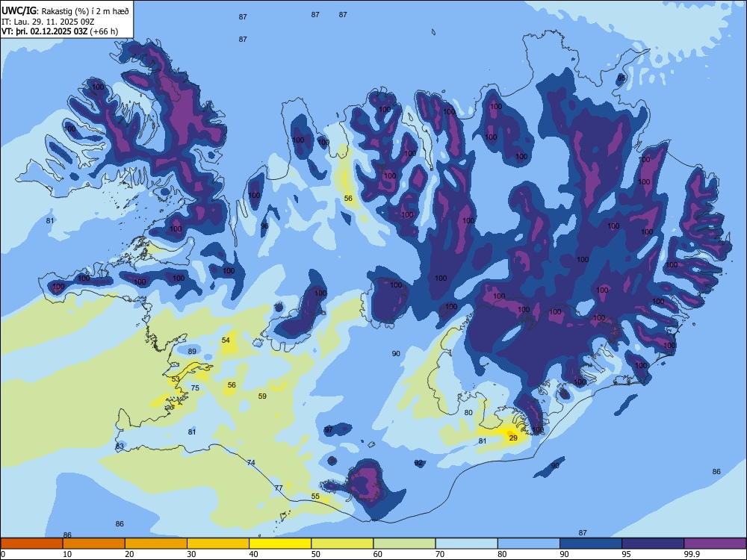Screen dimensions: 747x560
Task: Click the 'VT: þri. 02.12.2025 03Z (+66 h)' line
Action: tap(60, 31)
